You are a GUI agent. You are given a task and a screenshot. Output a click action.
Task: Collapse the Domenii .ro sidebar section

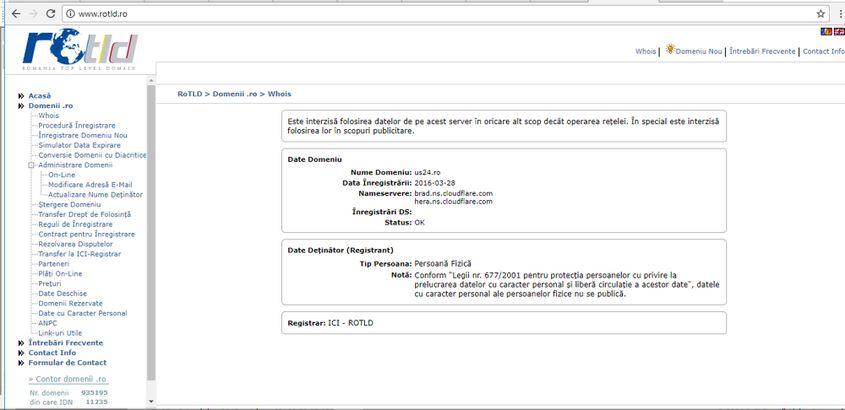[20, 105]
